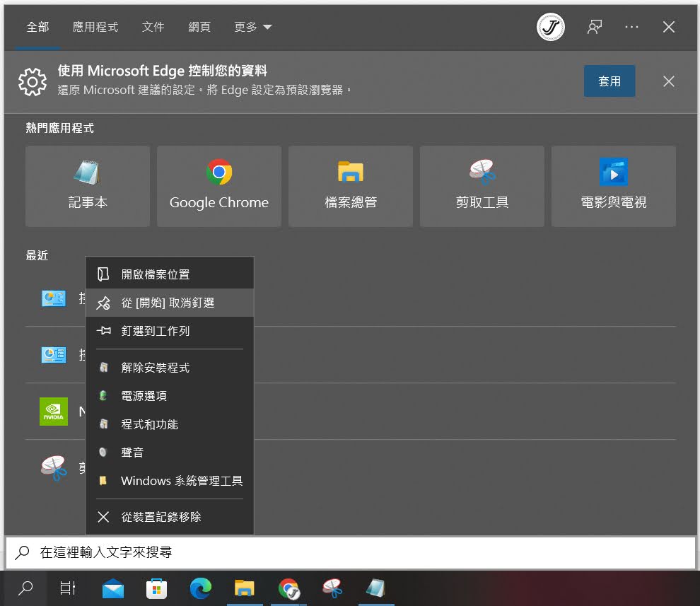Select 程式和功能 in the context menu
The image size is (700, 606).
(170, 424)
